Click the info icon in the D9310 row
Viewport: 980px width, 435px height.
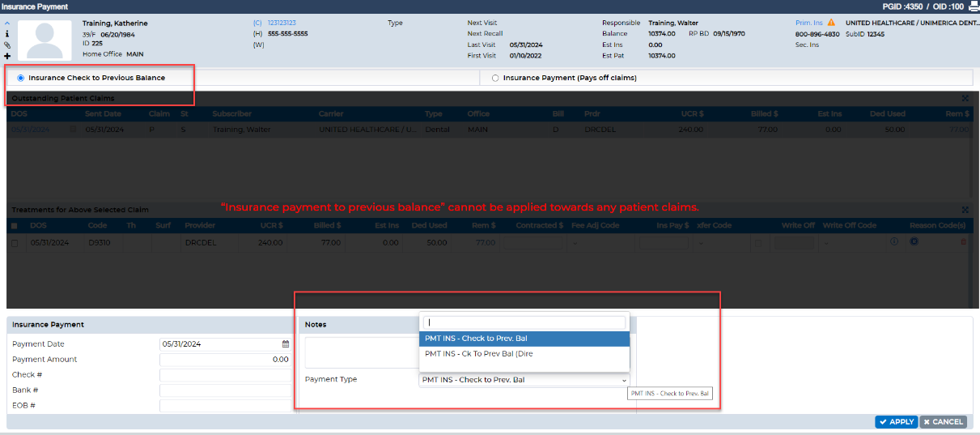pos(894,241)
